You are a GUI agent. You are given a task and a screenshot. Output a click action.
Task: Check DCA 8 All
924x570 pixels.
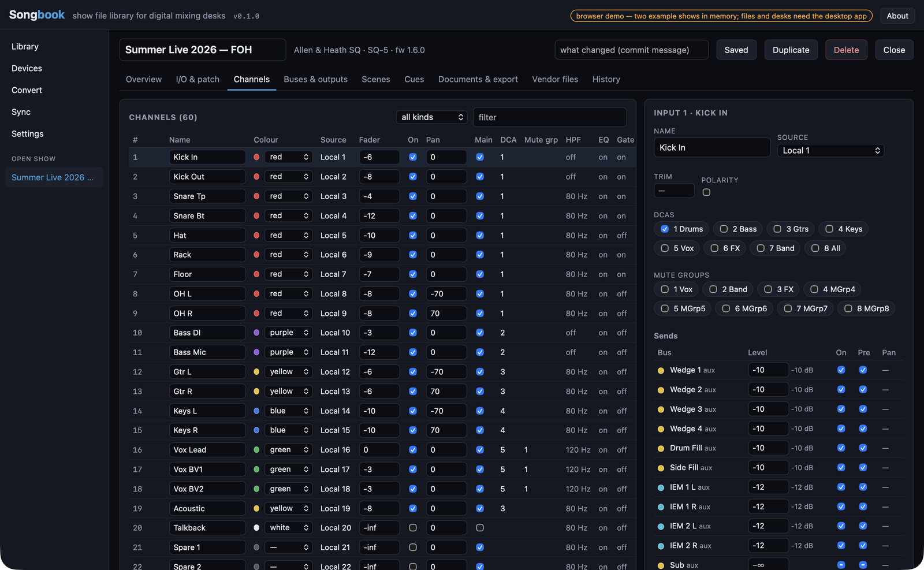815,248
